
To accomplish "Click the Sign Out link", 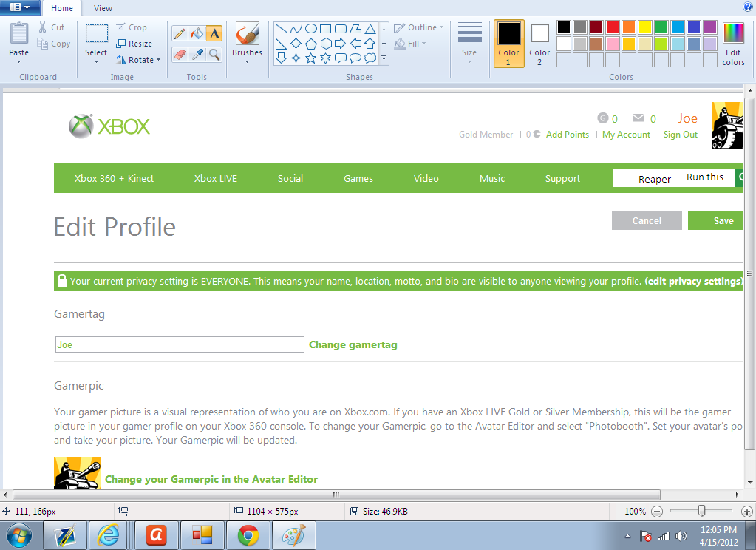I will click(x=681, y=135).
